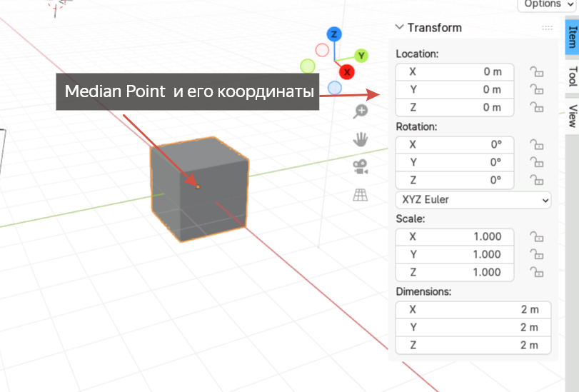Click the Rotation Y field

pos(455,162)
